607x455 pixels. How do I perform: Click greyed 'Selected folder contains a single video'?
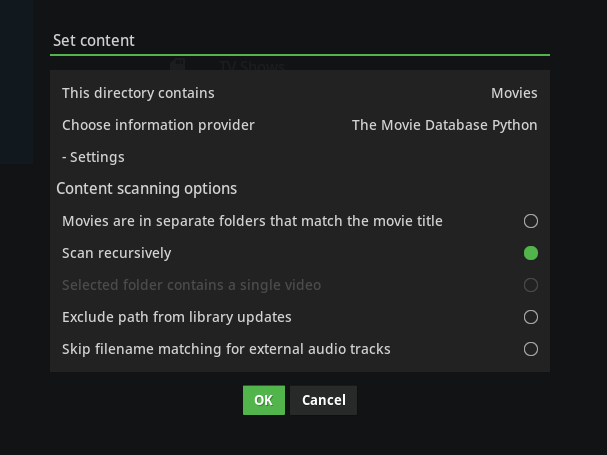click(191, 285)
